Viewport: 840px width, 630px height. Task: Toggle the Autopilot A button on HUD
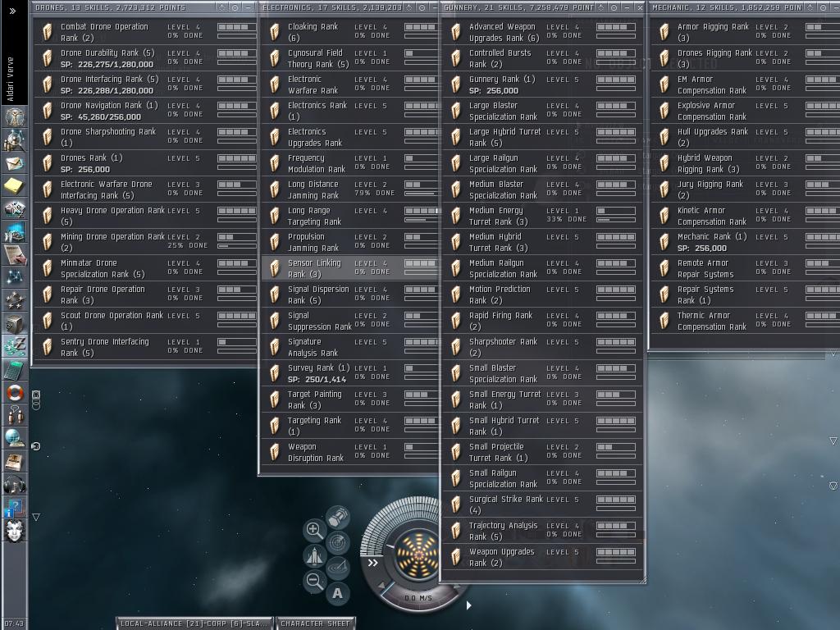tap(337, 594)
